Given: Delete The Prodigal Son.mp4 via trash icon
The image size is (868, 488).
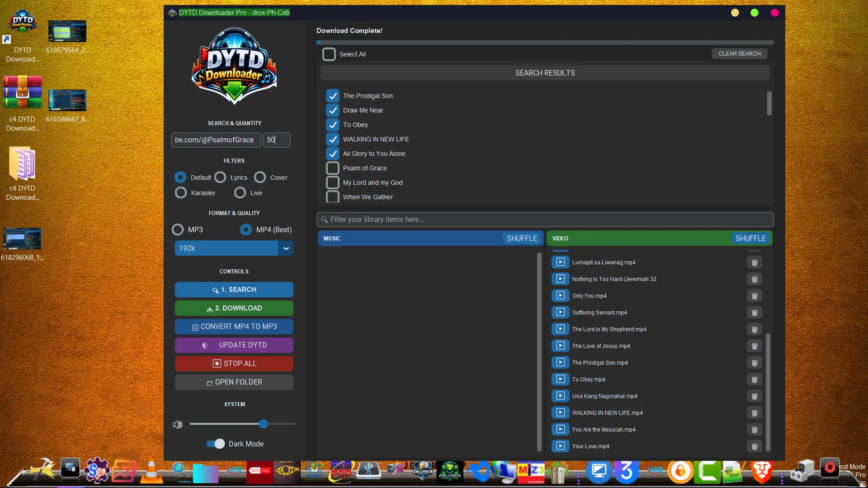Looking at the screenshot, I should (754, 363).
